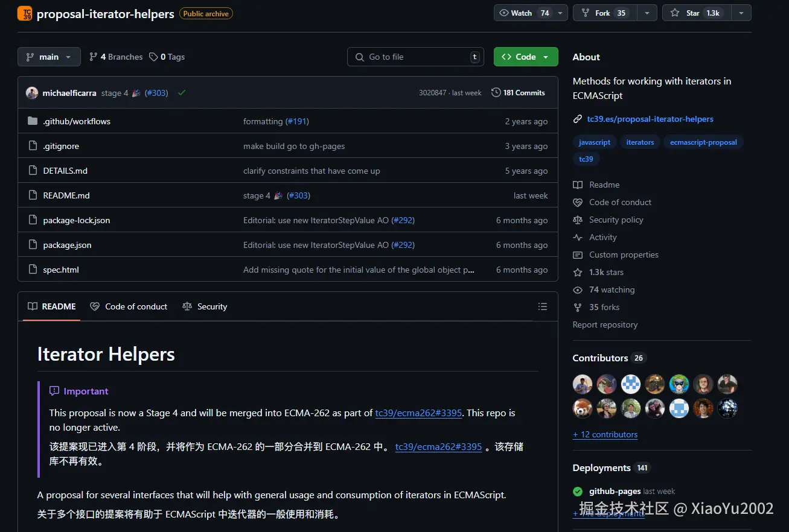This screenshot has width=789, height=532.
Task: Expand the Star lists dropdown arrow
Action: coord(741,13)
